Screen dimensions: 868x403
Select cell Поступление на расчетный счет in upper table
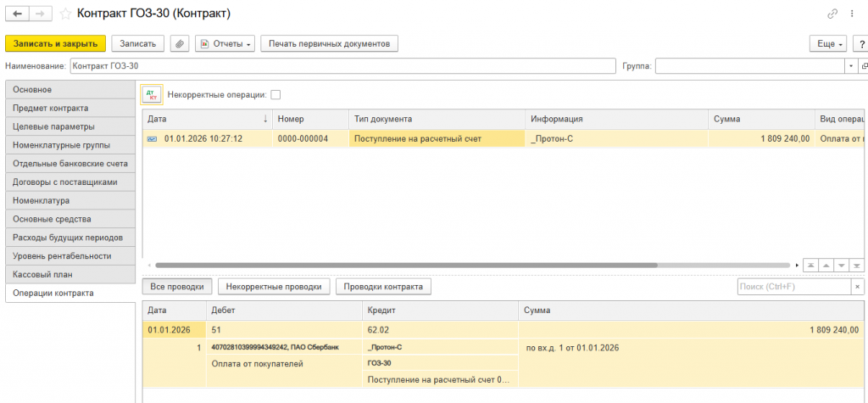[437, 138]
